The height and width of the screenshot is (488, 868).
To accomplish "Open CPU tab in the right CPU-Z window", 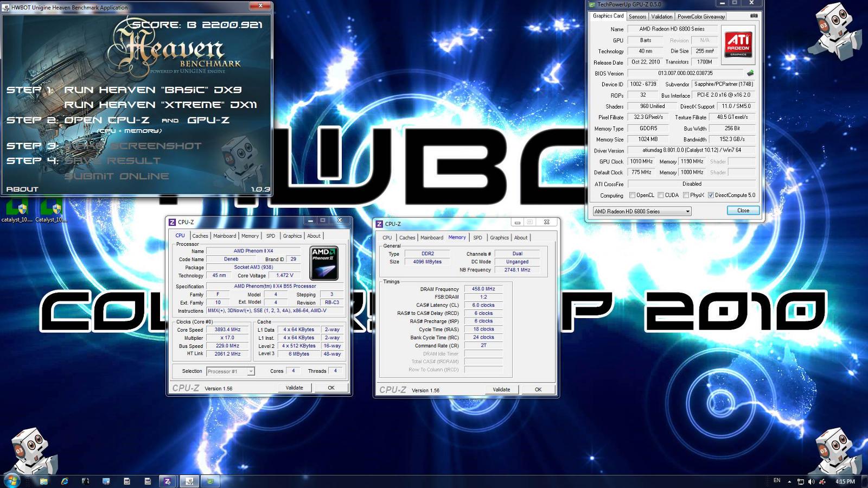I will (387, 238).
